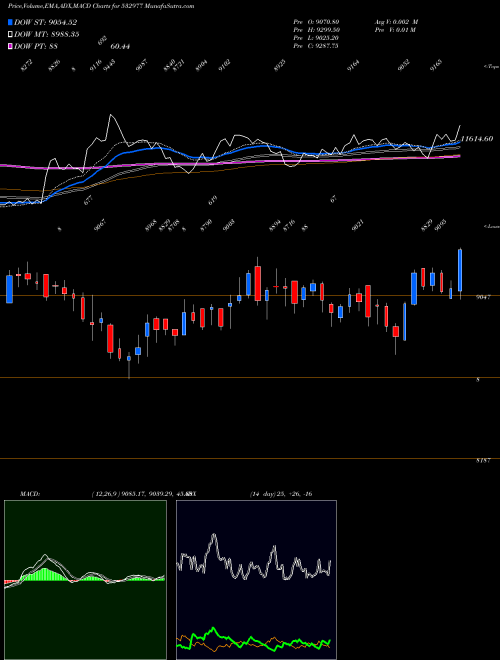Image resolution: width=500 pixels, height=660 pixels.
Task: Click the 9164 top value label
Action: (353, 65)
